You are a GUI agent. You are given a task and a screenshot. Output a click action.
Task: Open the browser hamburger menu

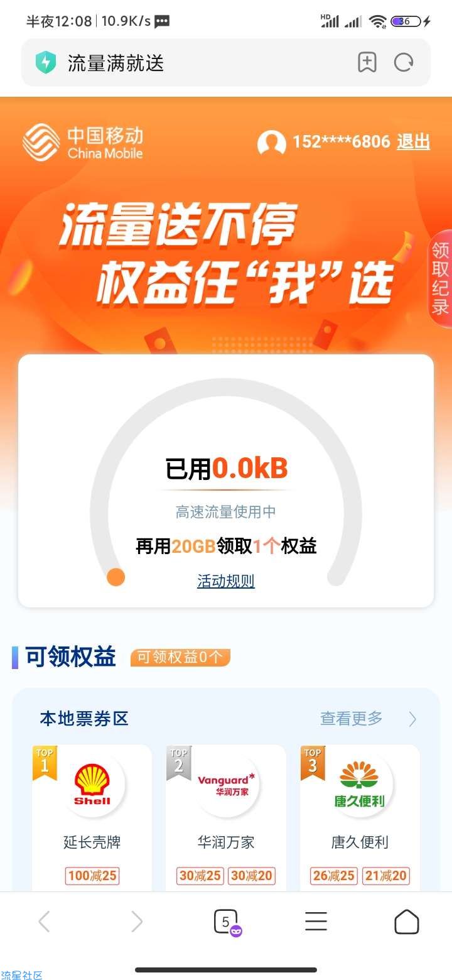click(x=316, y=922)
